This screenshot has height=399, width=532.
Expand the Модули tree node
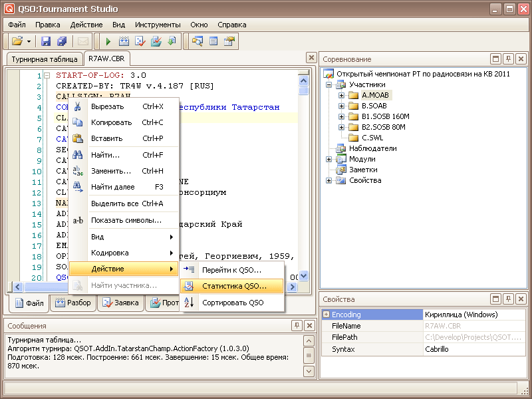(x=329, y=160)
